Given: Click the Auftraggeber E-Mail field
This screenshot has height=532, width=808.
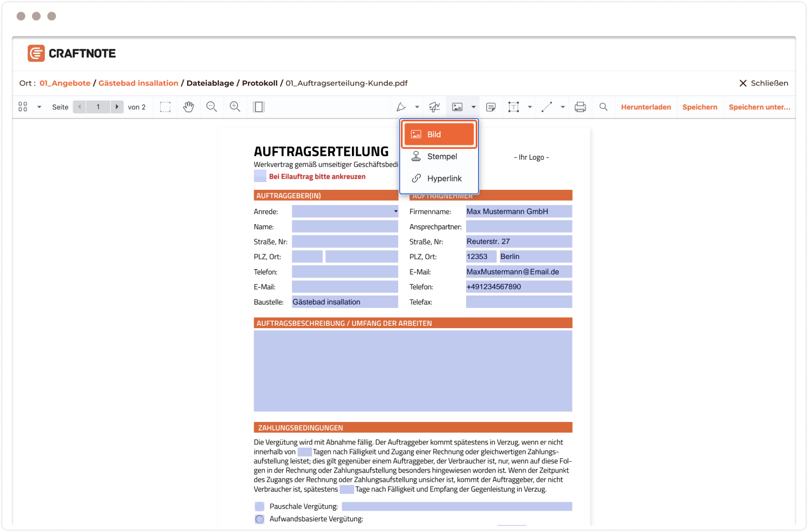Looking at the screenshot, I should 345,287.
